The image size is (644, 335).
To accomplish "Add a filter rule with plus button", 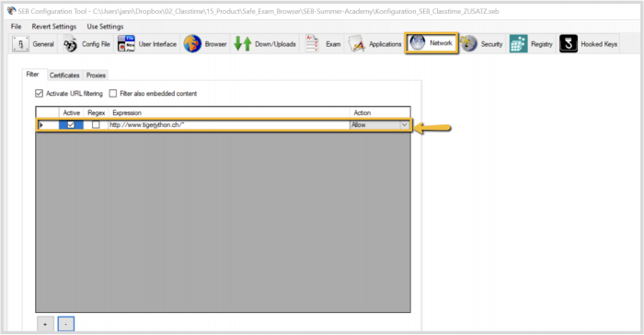I will (45, 324).
